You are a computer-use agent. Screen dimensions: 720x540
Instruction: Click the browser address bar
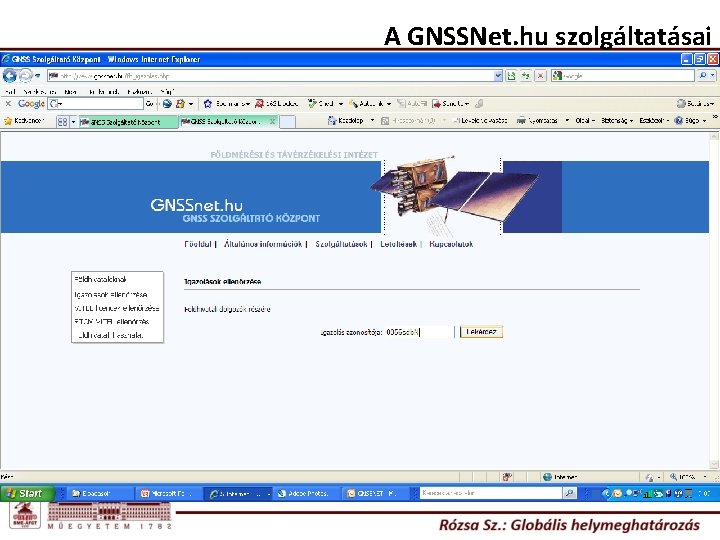271,76
